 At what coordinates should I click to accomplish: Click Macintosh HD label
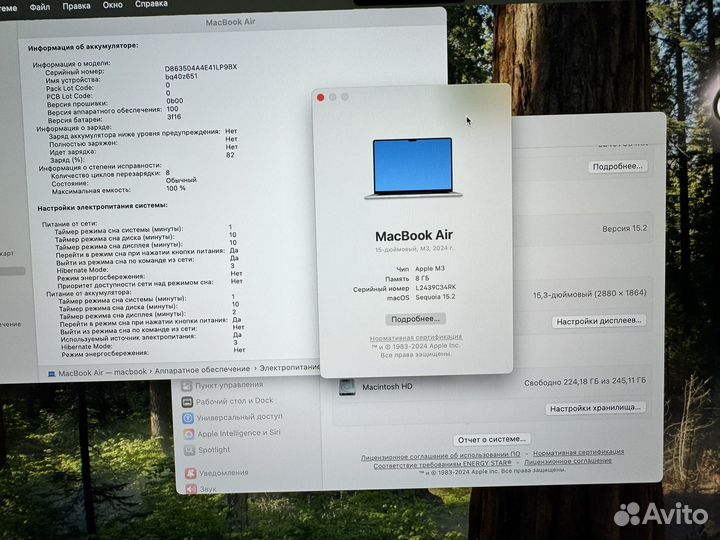point(387,387)
